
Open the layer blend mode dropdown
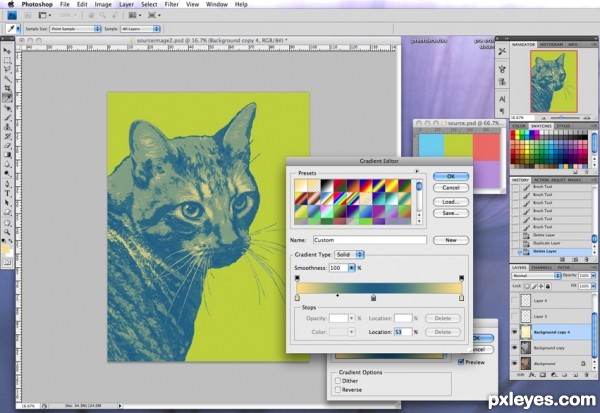(536, 276)
